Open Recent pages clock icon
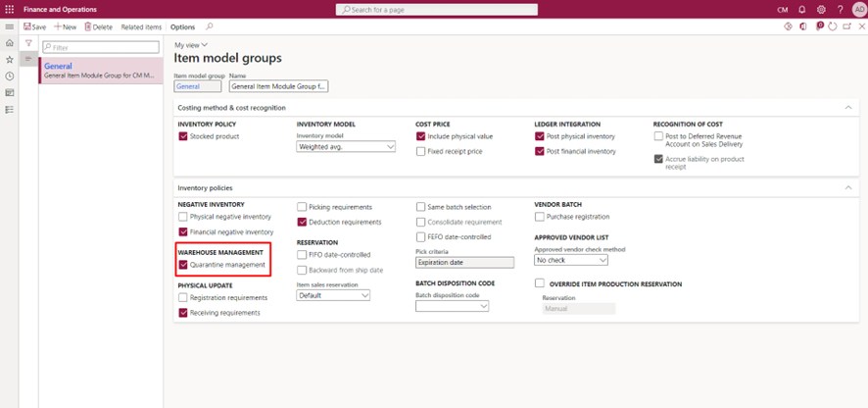The image size is (868, 408). pyautogui.click(x=9, y=76)
